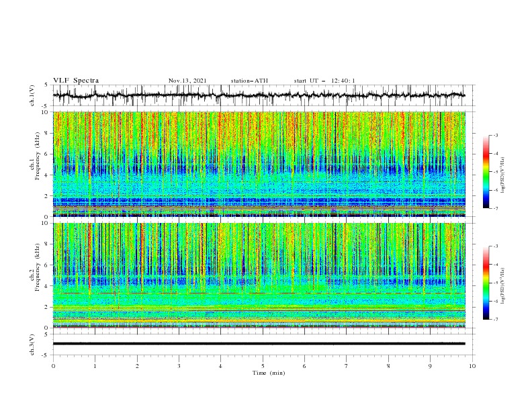Select the "Time (min)" axis title
The width and height of the screenshot is (532, 411).
pyautogui.click(x=269, y=373)
